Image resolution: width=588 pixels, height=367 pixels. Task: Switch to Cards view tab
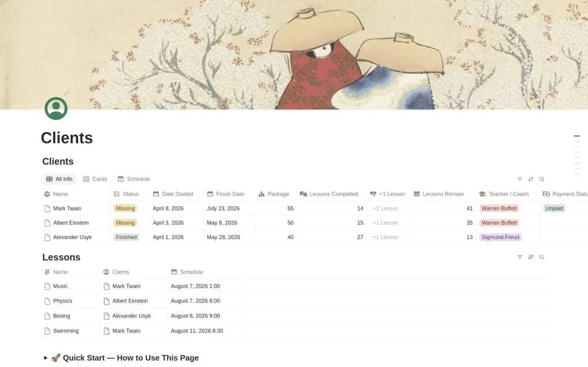95,179
